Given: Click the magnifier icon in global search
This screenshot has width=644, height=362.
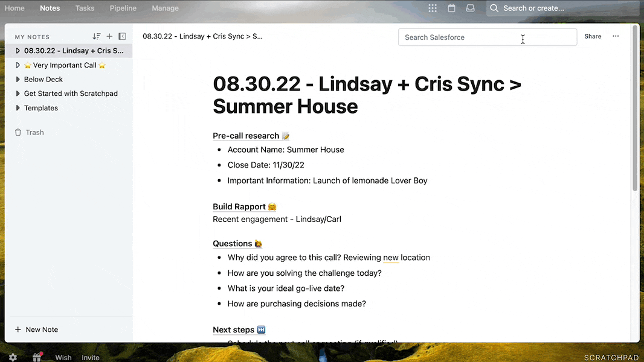Looking at the screenshot, I should pos(494,8).
